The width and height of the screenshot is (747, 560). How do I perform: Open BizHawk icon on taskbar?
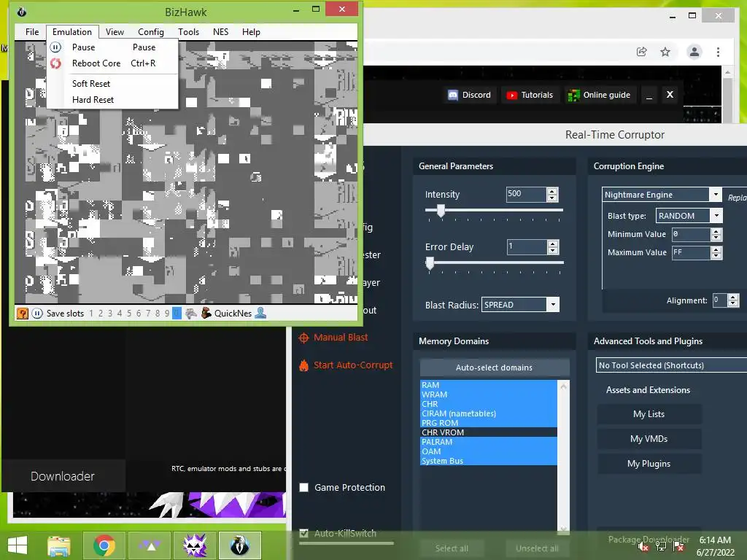(239, 545)
